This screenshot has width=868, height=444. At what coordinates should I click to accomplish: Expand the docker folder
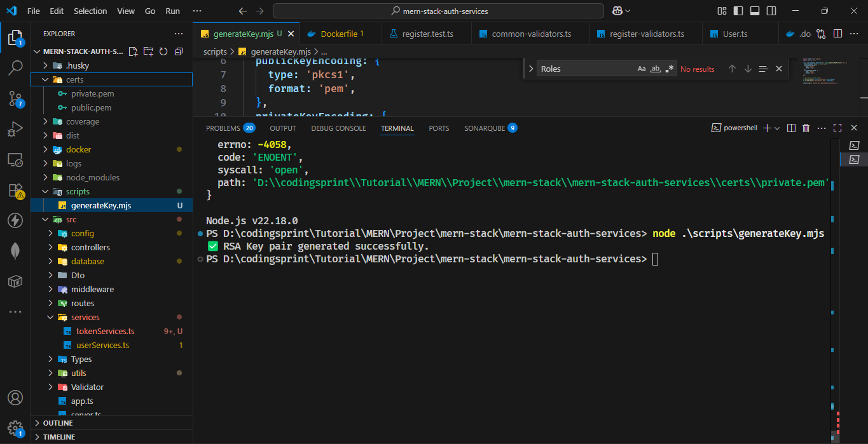pos(111,149)
